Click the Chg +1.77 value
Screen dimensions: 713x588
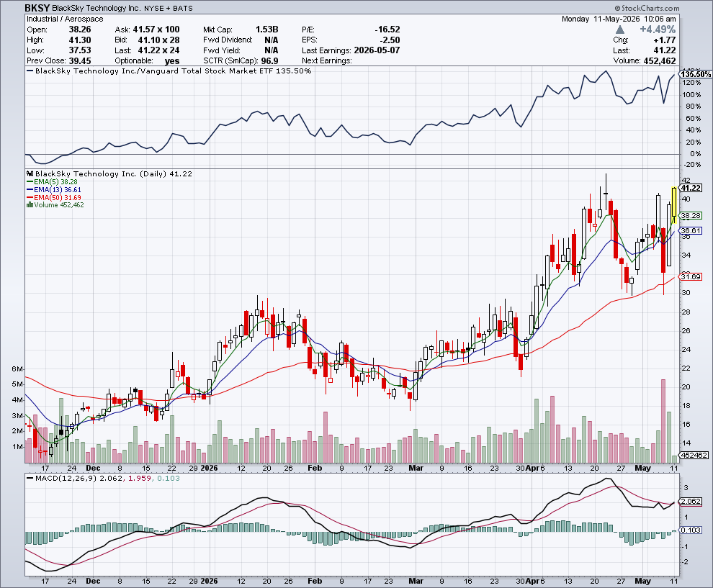point(665,40)
